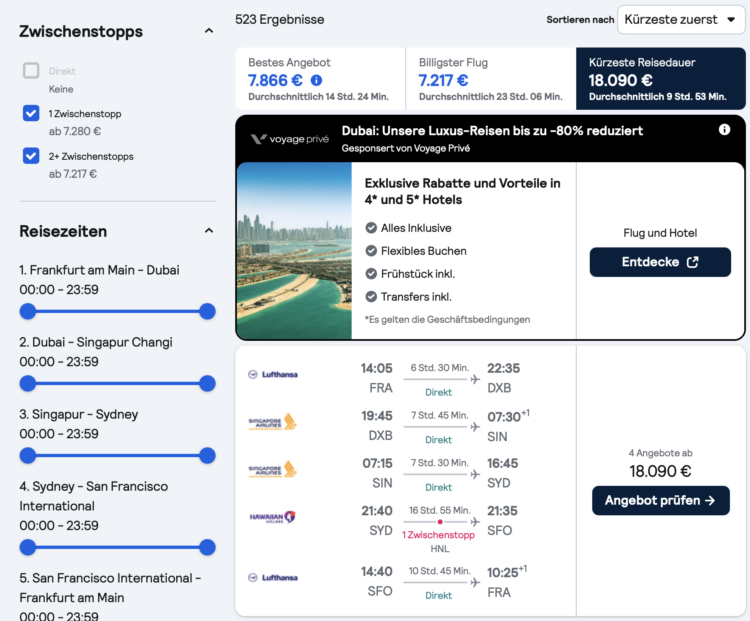
Task: Click left slider handle for Sydney – San Francisco
Action: (x=28, y=547)
